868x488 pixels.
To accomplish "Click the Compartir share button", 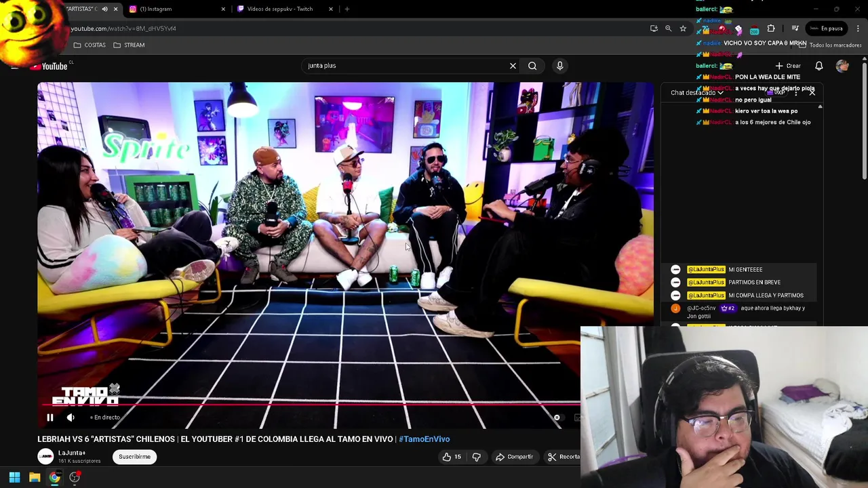I will [x=514, y=457].
